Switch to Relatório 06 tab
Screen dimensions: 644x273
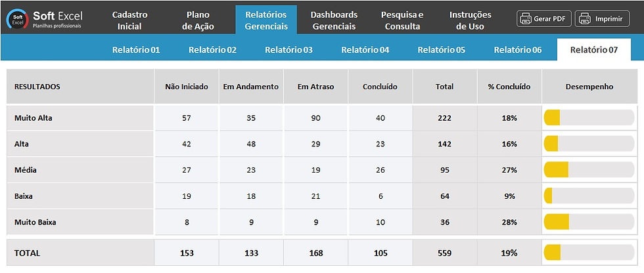518,50
